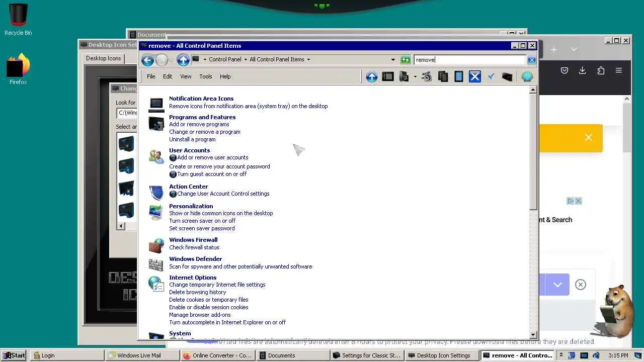Screen dimensions: 644x362
Task: Select Desktop Icons tab in background window
Action: [x=103, y=58]
